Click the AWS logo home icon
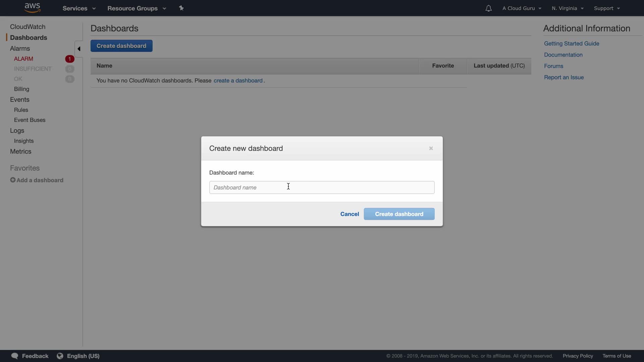Image resolution: width=644 pixels, height=362 pixels. (32, 8)
